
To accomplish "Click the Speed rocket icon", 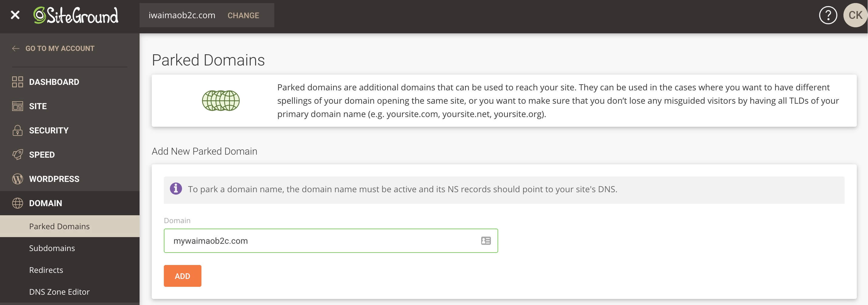I will 18,155.
